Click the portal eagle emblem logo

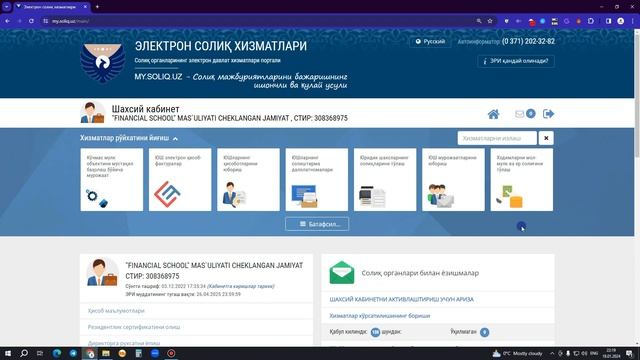click(x=102, y=62)
